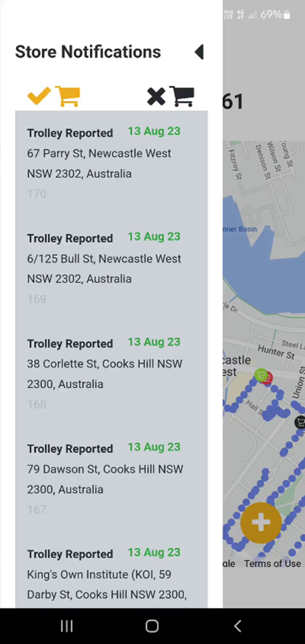Tap the yellow checkmark icon
Image resolution: width=305 pixels, height=644 pixels.
click(39, 97)
